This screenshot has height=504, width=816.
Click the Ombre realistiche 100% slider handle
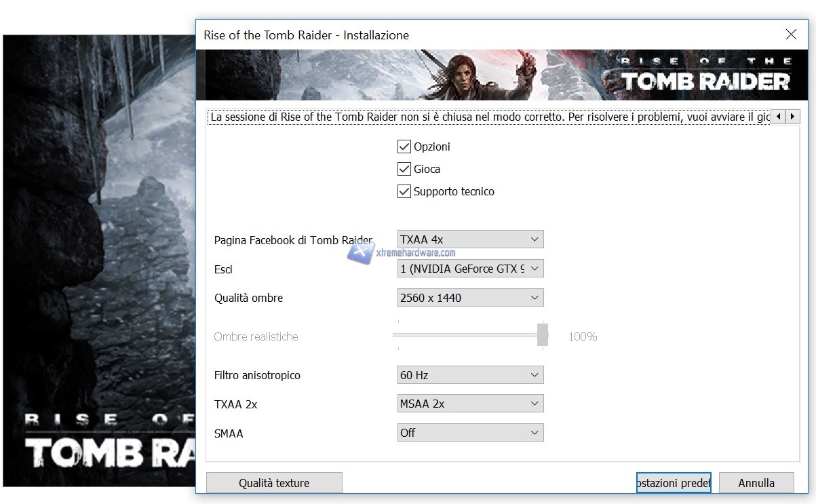coord(543,335)
